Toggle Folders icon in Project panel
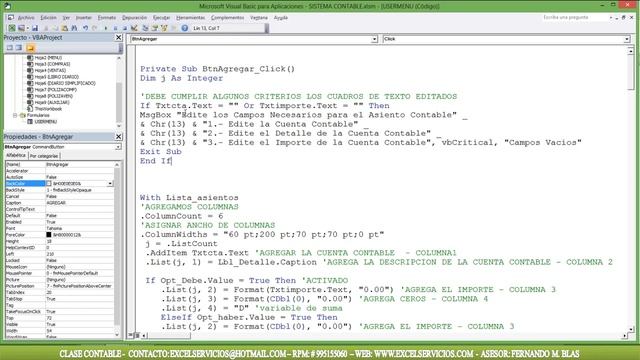Image resolution: width=640 pixels, height=360 pixels. click(30, 48)
